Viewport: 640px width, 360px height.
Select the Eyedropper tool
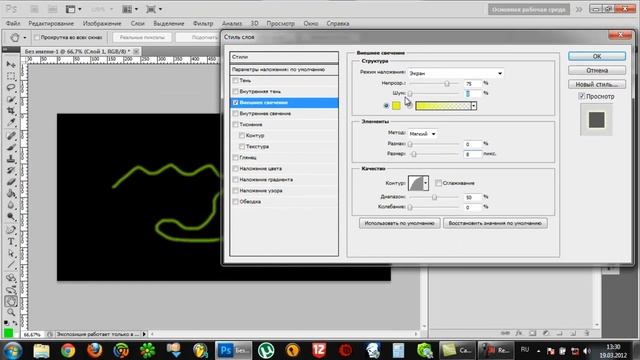11,122
